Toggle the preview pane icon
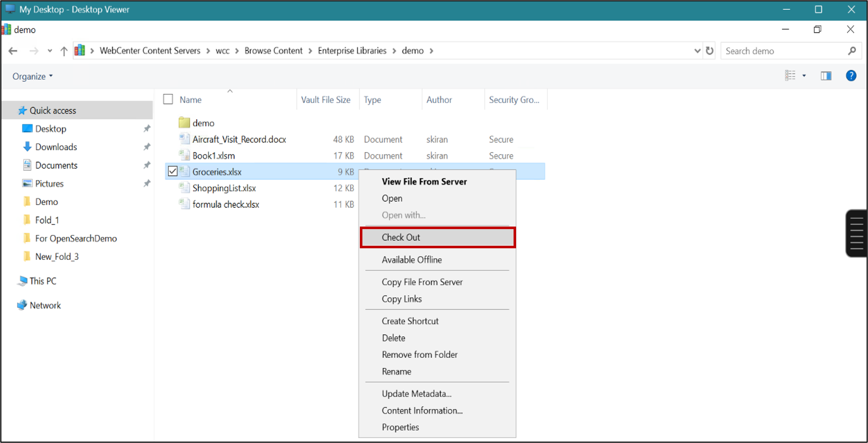Screen dimensions: 868x443 (826, 76)
